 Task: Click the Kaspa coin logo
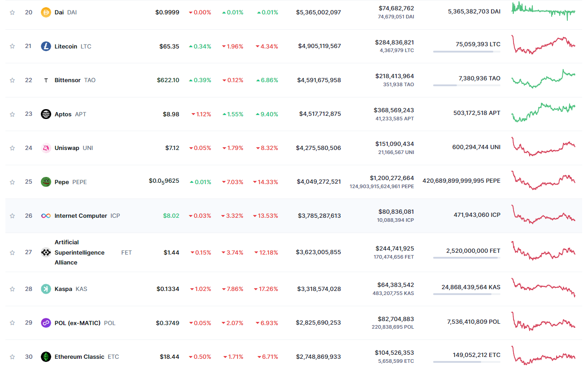pos(46,289)
